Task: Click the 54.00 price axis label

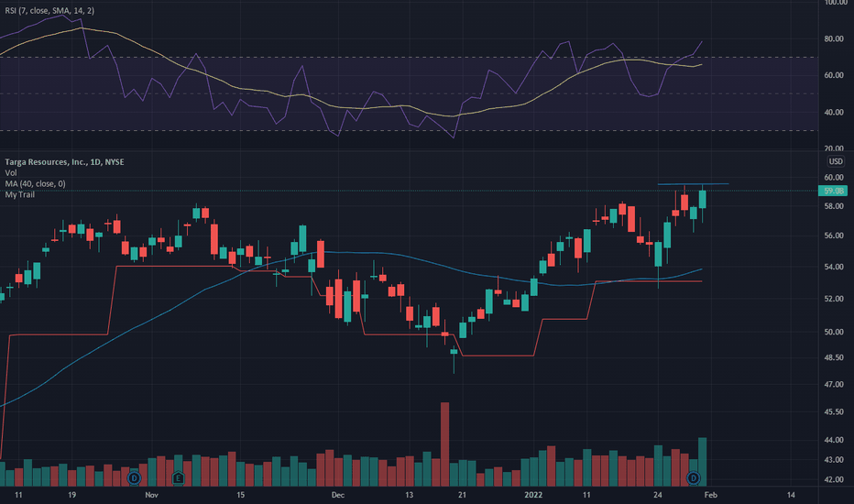Action: point(833,267)
